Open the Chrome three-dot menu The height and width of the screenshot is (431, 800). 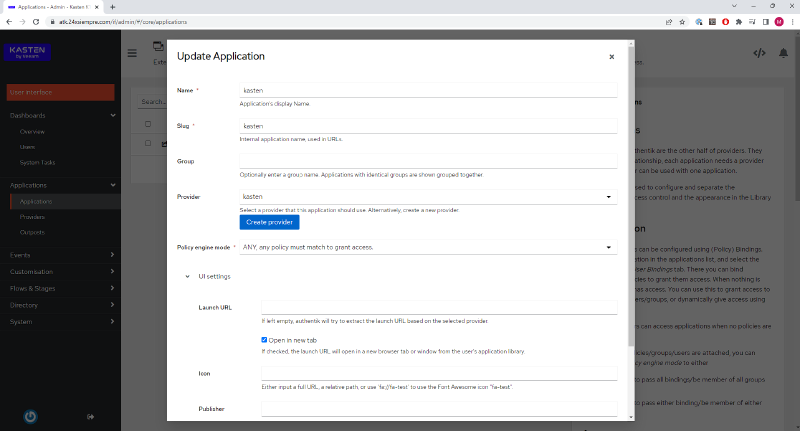coord(792,22)
